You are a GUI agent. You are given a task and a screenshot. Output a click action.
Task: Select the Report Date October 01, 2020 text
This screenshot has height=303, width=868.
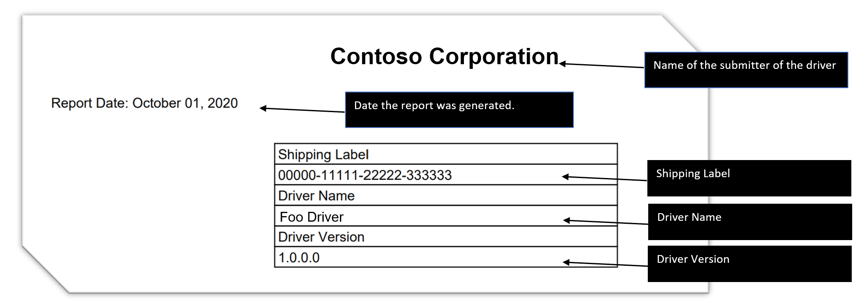coord(145,103)
